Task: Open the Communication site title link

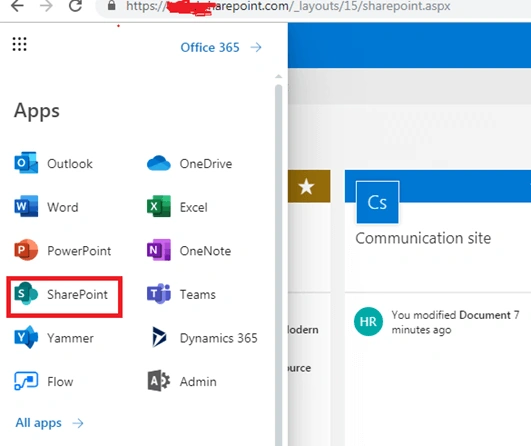Action: pos(423,238)
